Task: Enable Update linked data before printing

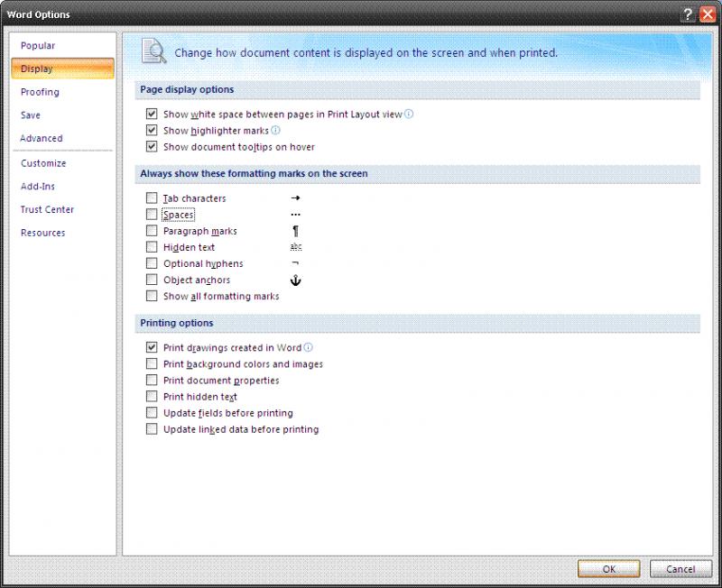Action: coord(152,428)
